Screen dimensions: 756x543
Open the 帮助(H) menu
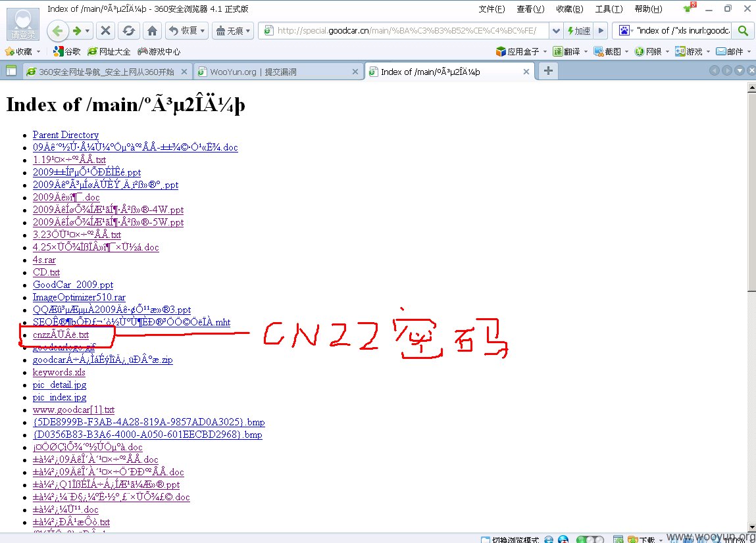[648, 9]
